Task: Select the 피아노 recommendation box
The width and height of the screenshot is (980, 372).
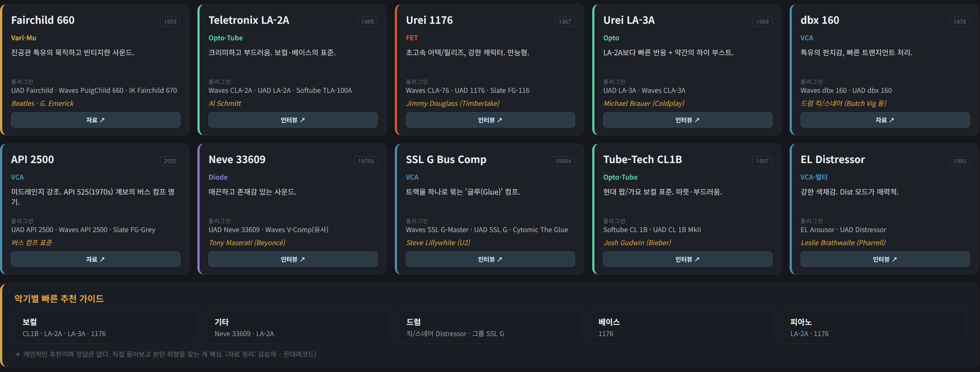Action: pyautogui.click(x=874, y=327)
